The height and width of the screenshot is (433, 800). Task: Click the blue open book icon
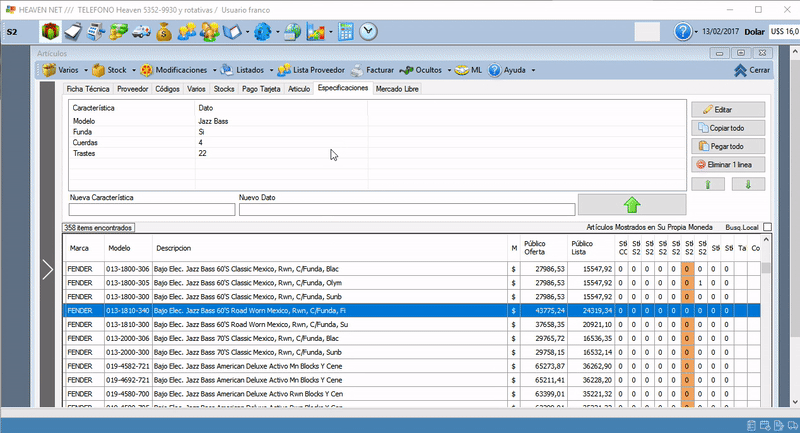[x=232, y=32]
